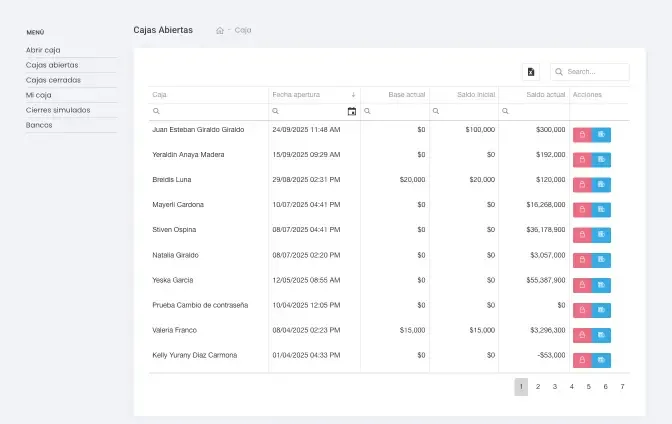Select Cajas cerradas from the menu
This screenshot has width=672, height=424.
tap(53, 79)
